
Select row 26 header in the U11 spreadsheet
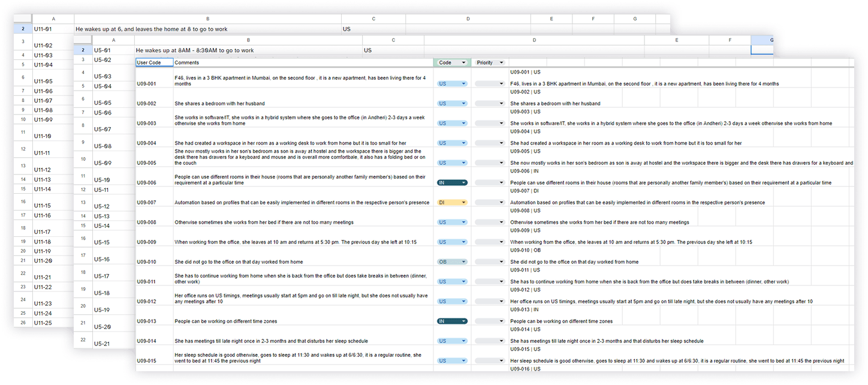click(x=23, y=323)
